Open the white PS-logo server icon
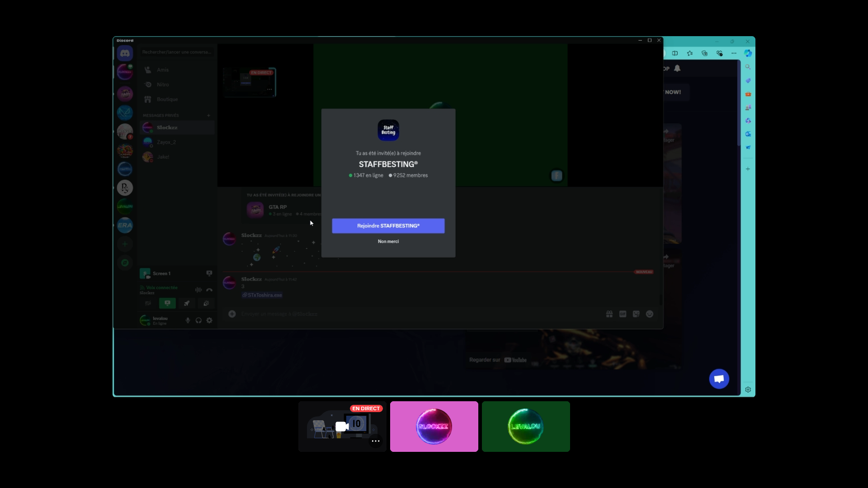The image size is (868, 488). coord(125,188)
